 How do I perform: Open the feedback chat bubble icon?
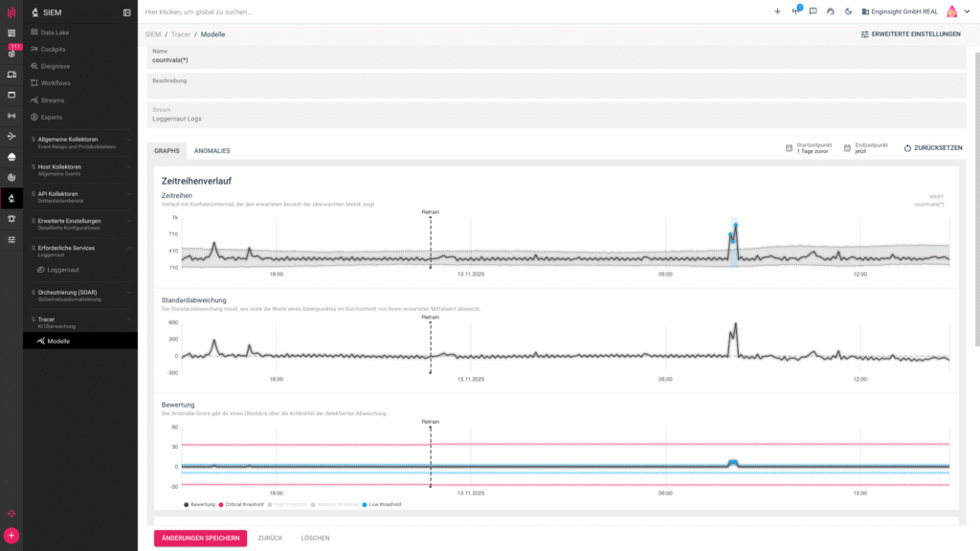(x=813, y=11)
